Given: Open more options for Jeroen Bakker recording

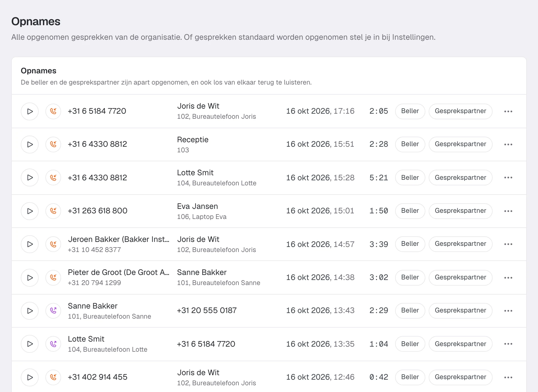Looking at the screenshot, I should 508,244.
